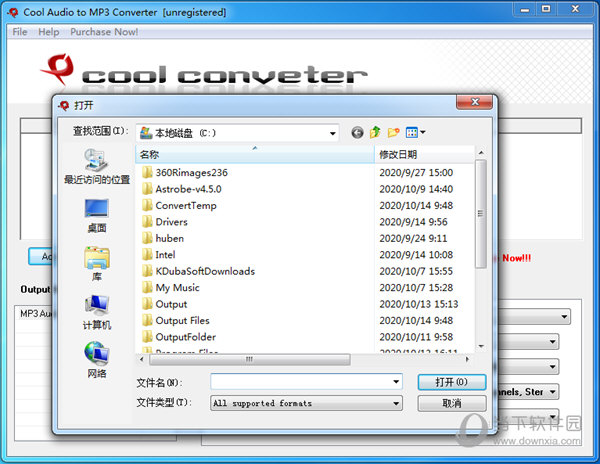The width and height of the screenshot is (600, 464).
Task: Select date 2020/10/7 15:55 of KDubaSoftDownloads
Action: (x=416, y=271)
